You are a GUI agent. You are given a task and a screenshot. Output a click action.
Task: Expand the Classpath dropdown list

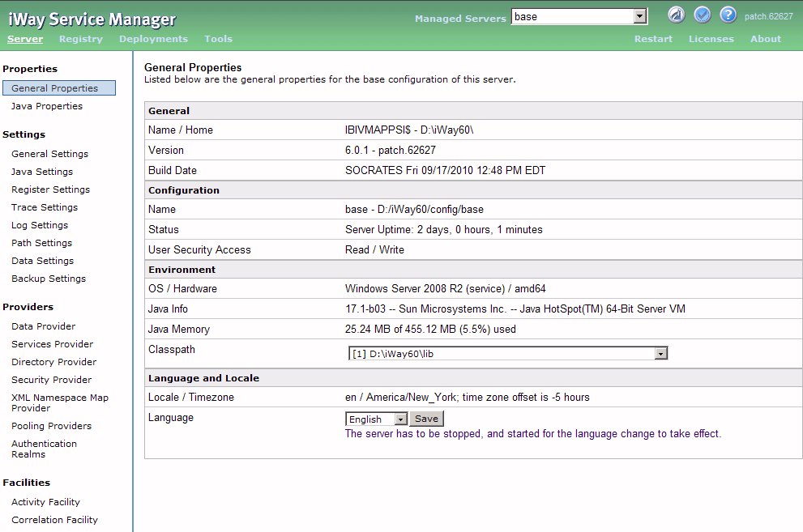click(x=507, y=354)
